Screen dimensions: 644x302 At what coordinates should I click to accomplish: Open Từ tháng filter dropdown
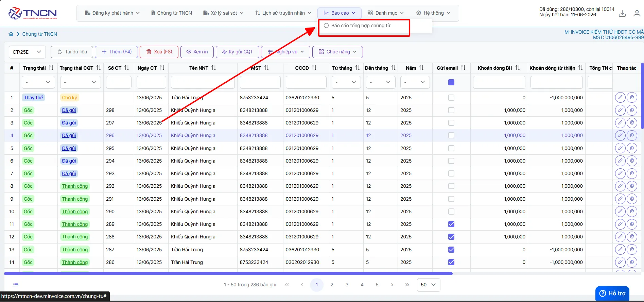point(346,82)
